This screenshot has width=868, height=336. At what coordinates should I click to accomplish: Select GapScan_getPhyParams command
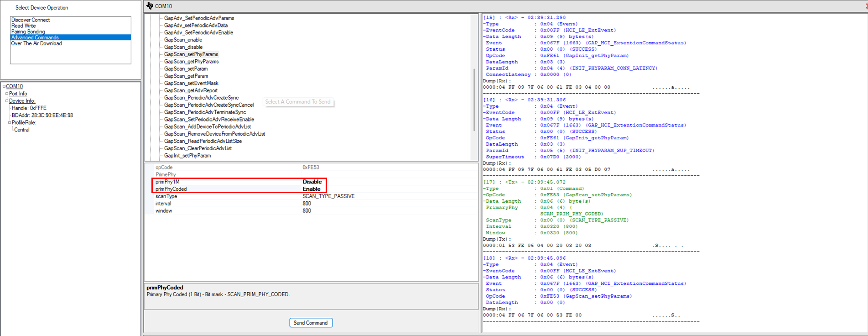tap(191, 62)
